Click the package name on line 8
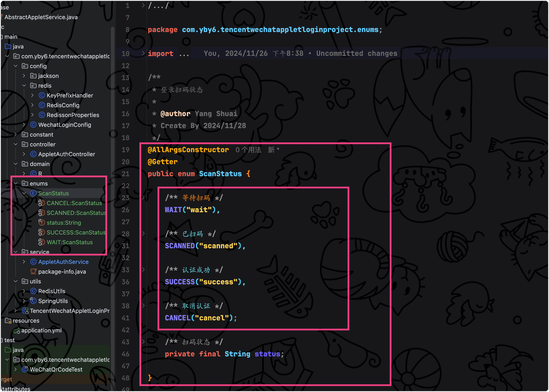Viewport: 549px width, 392px height. click(x=280, y=30)
